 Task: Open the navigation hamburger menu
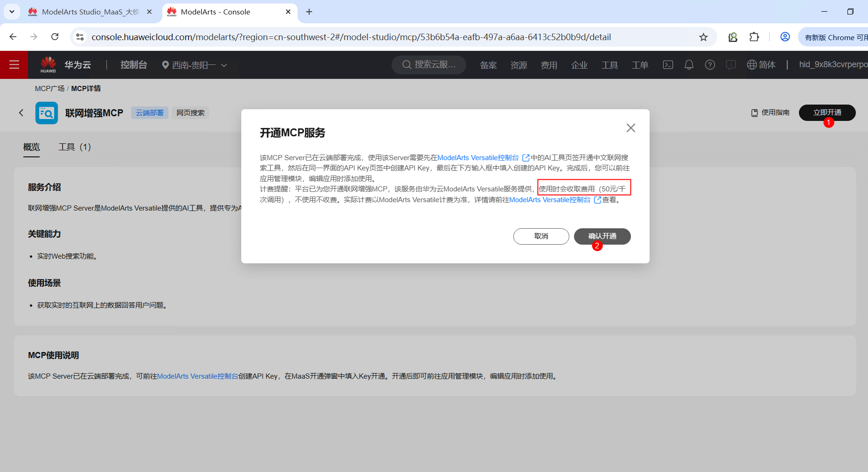pos(14,65)
